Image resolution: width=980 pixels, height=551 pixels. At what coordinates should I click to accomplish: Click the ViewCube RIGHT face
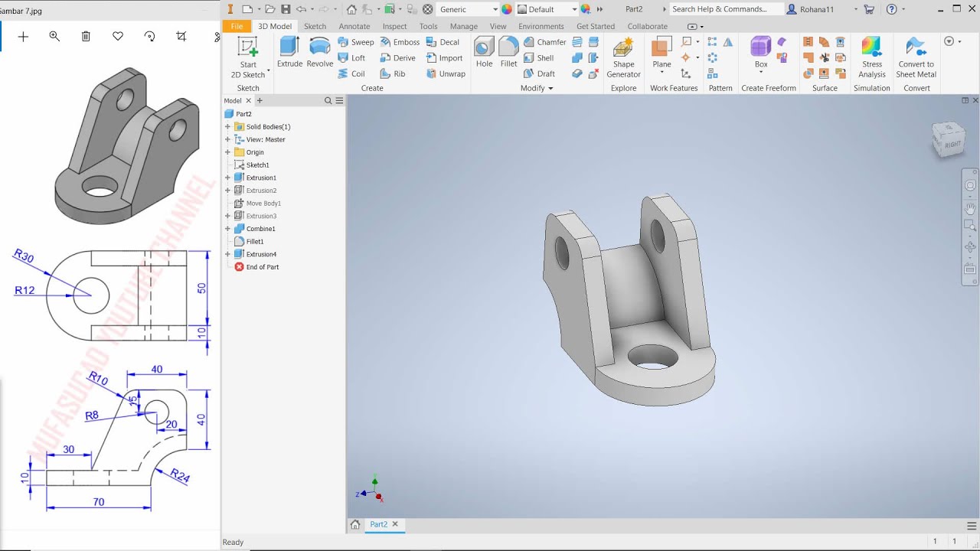click(952, 143)
